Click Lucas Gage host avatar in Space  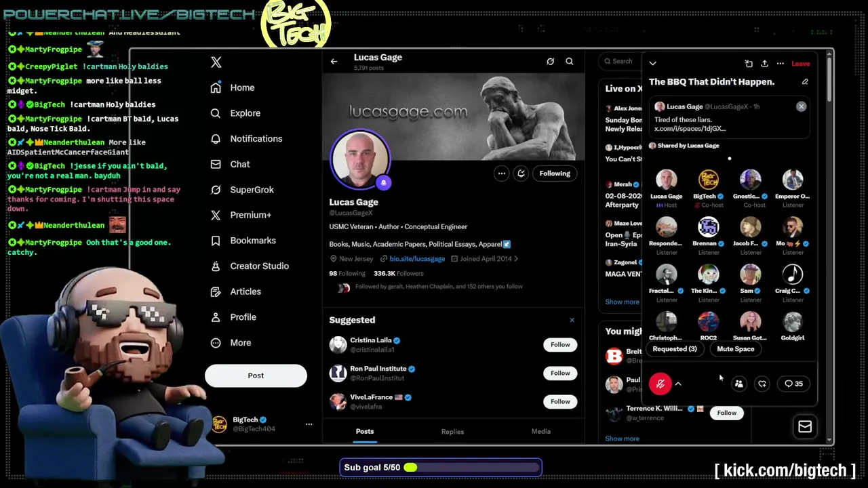[x=667, y=180]
